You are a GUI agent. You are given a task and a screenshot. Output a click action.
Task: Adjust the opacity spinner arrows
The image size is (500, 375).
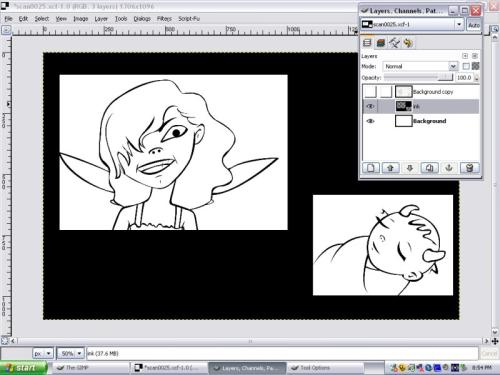click(477, 78)
